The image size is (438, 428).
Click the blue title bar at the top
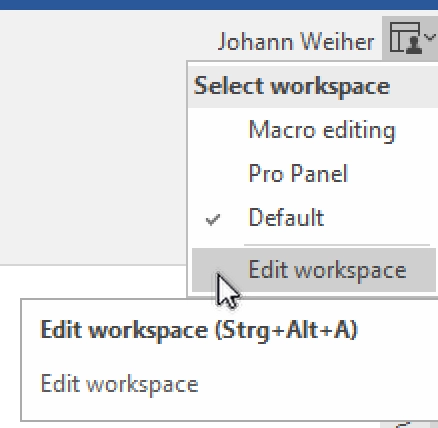coord(219,5)
